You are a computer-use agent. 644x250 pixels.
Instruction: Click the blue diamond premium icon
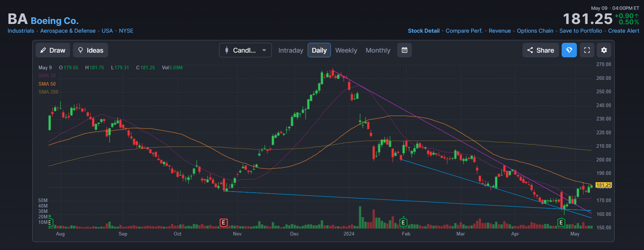(569, 50)
